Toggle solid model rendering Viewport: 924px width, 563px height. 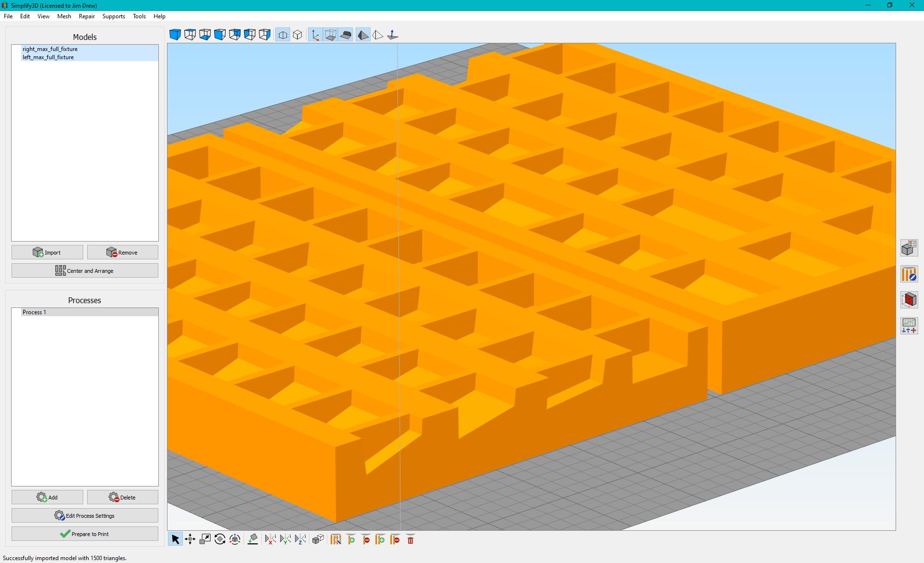click(363, 35)
